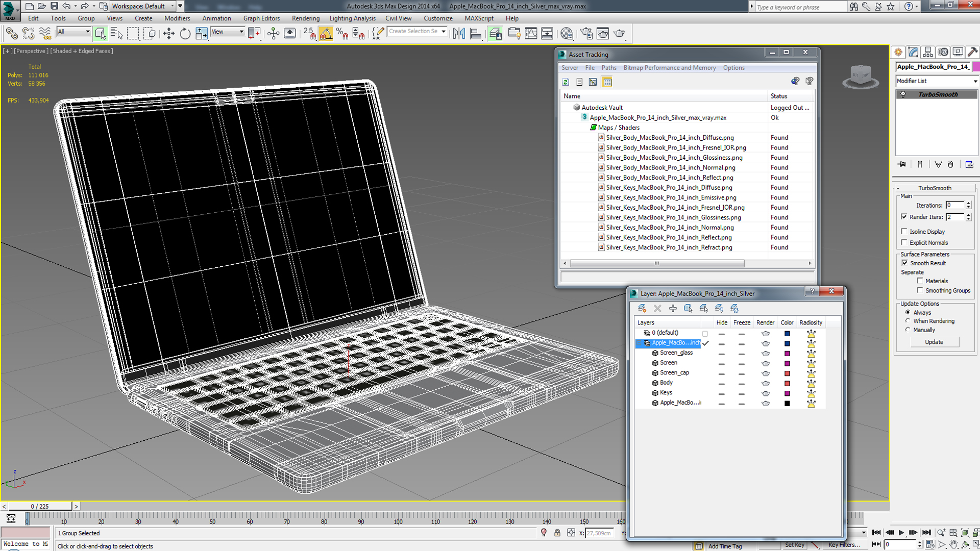Click Create New Layer icon in Layer dialog
This screenshot has height=551, width=980.
(x=642, y=308)
